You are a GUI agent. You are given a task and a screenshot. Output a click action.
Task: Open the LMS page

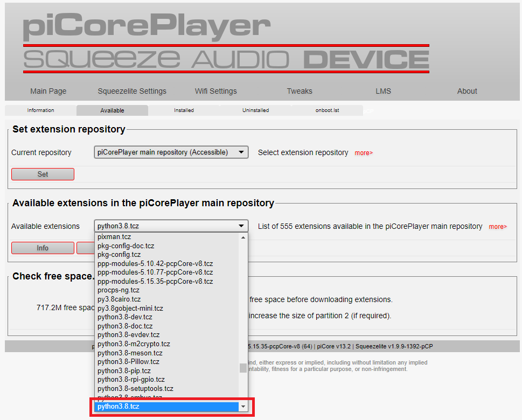coord(383,91)
